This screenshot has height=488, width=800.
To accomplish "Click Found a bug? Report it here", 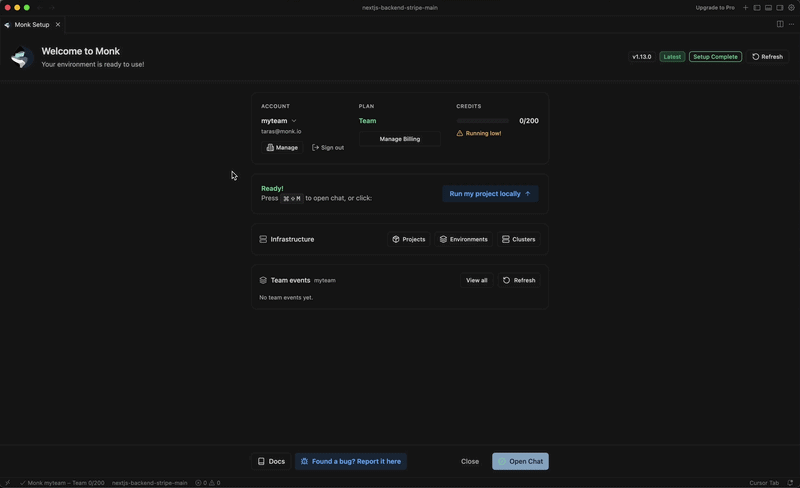I will click(351, 461).
